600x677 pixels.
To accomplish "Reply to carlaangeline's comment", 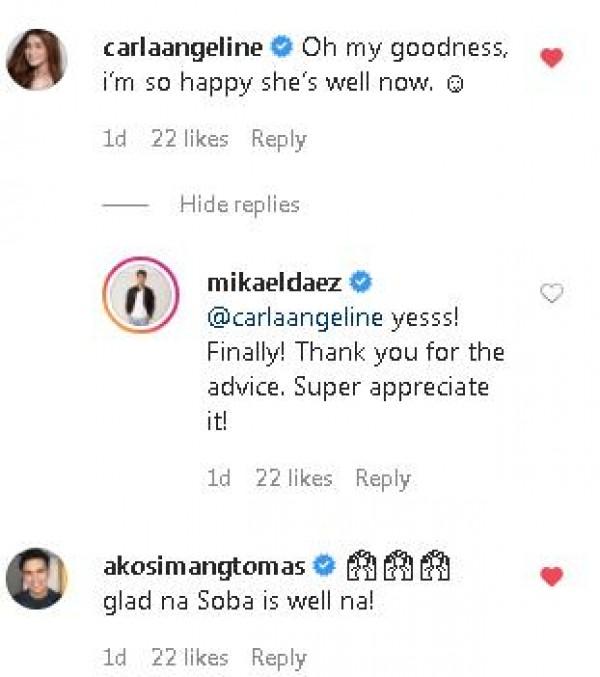I will point(278,139).
